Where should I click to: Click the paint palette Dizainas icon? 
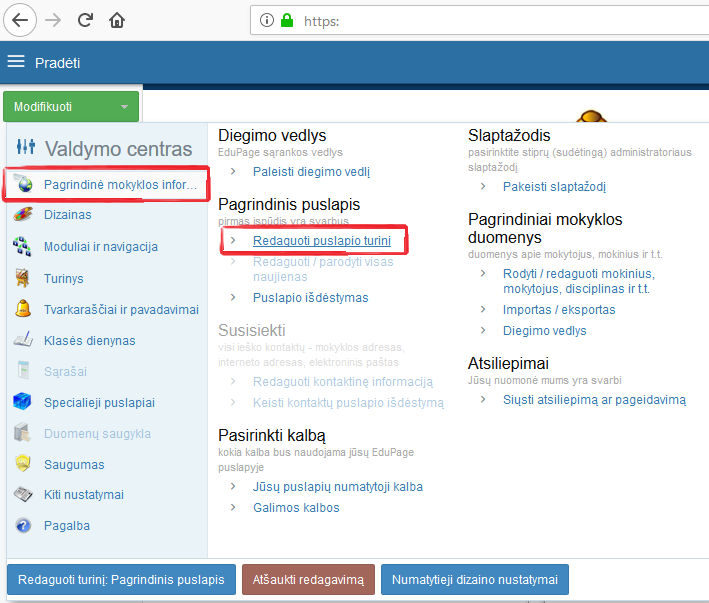pos(23,214)
